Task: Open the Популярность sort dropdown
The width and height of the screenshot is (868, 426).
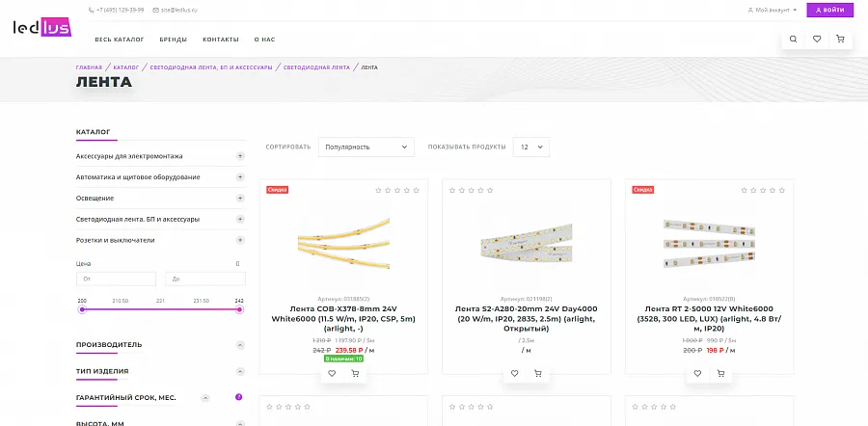Action: coord(366,147)
